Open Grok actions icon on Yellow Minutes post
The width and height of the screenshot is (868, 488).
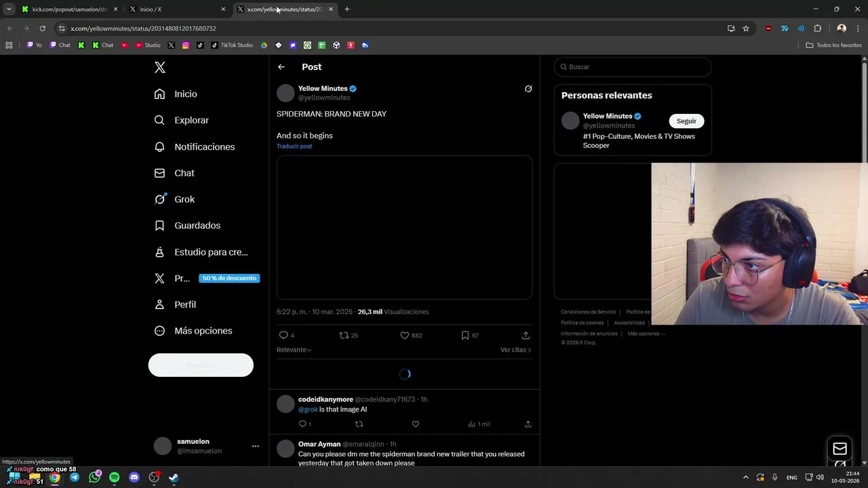tap(528, 89)
